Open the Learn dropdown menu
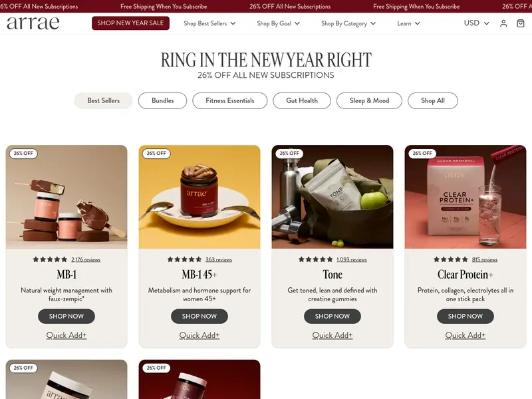This screenshot has width=532, height=399. point(408,23)
